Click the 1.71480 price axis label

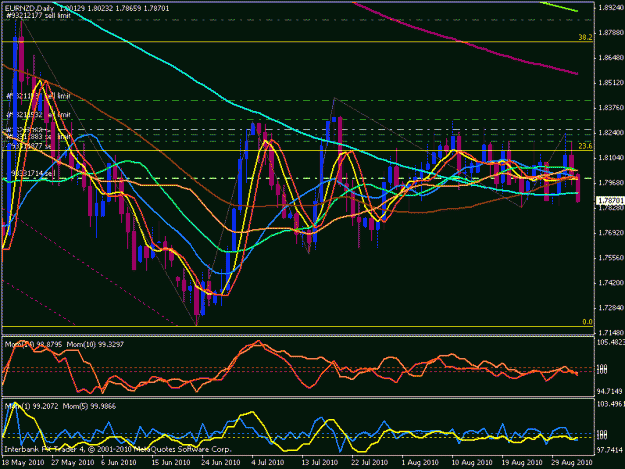pos(611,332)
